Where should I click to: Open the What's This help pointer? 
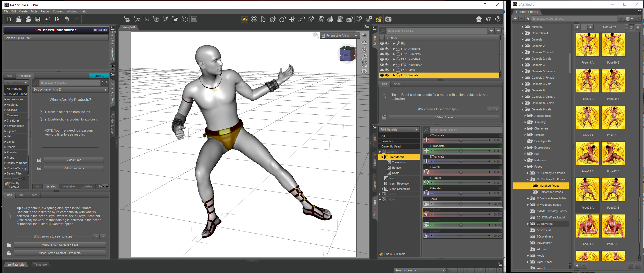[x=488, y=19]
